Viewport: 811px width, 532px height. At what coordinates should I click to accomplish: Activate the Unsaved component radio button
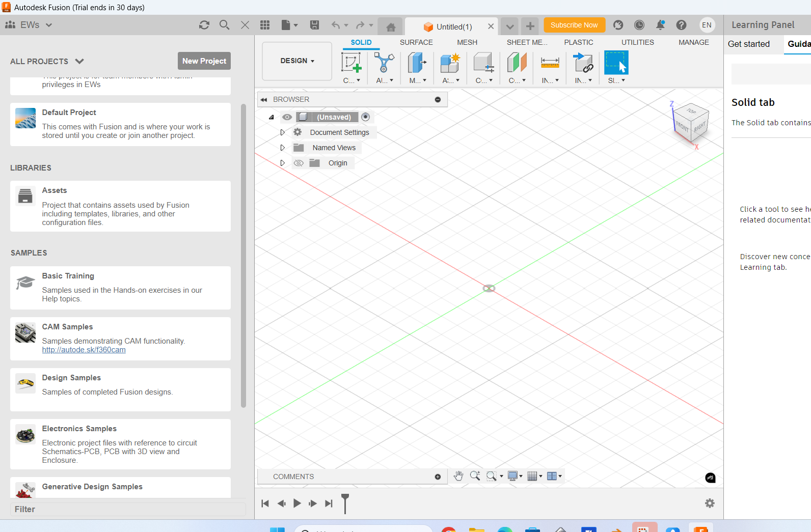tap(365, 117)
